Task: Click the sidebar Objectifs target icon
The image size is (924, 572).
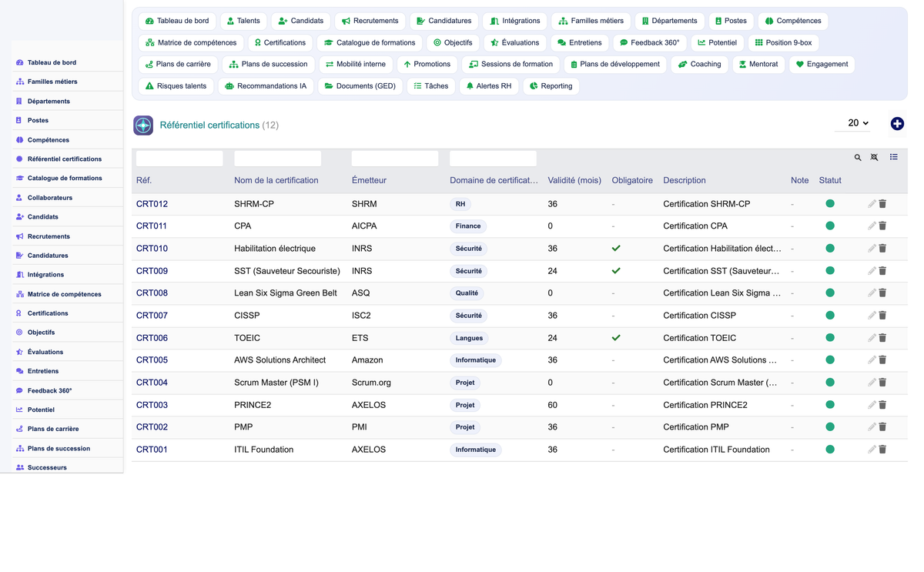Action: [x=19, y=333]
